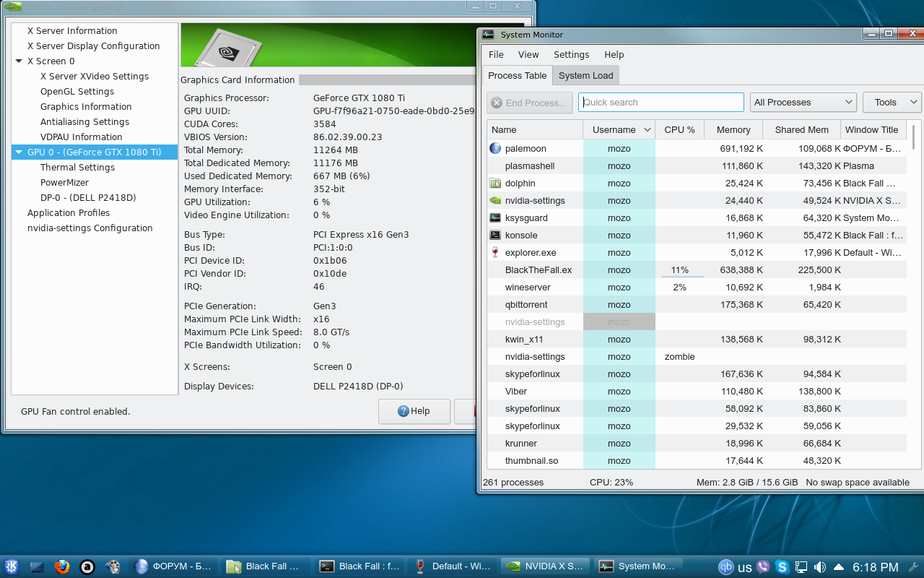Click the keyboard layout indicator 'us'

pyautogui.click(x=745, y=567)
